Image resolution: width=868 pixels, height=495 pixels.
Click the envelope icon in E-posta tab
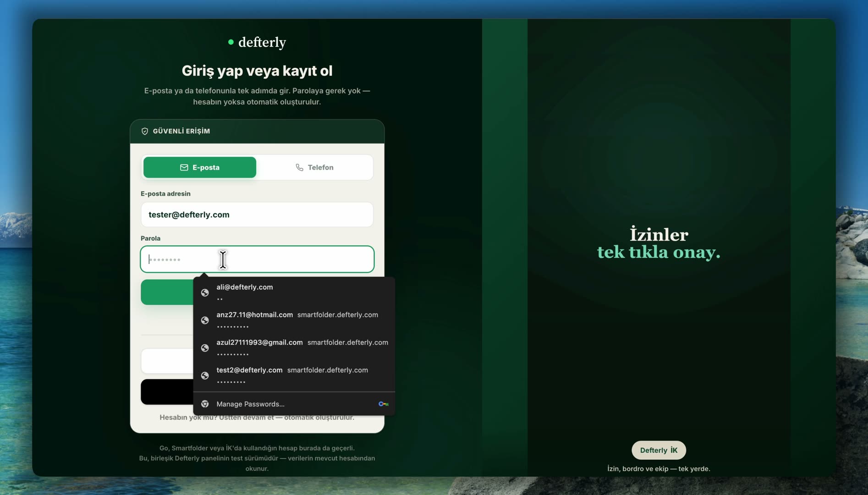click(184, 167)
